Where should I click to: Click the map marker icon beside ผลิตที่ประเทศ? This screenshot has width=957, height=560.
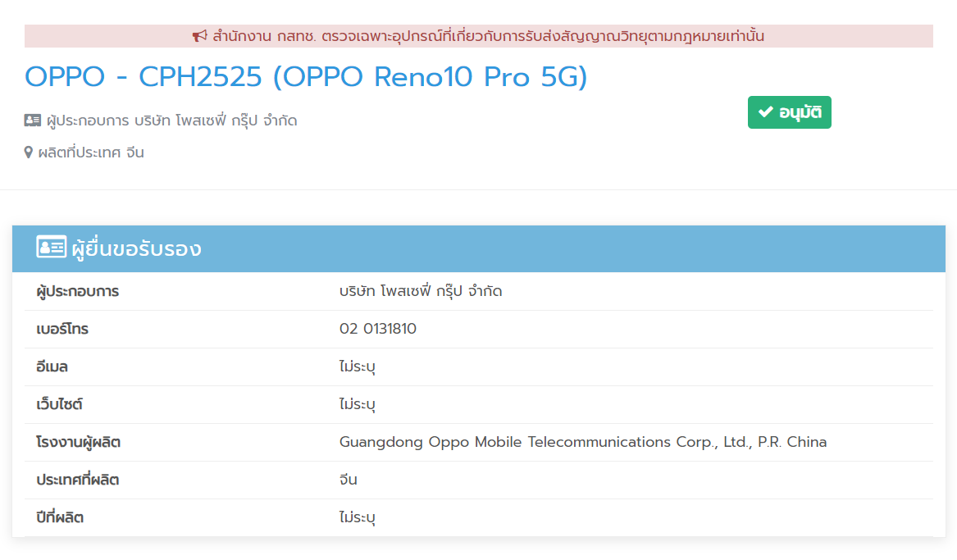[29, 153]
